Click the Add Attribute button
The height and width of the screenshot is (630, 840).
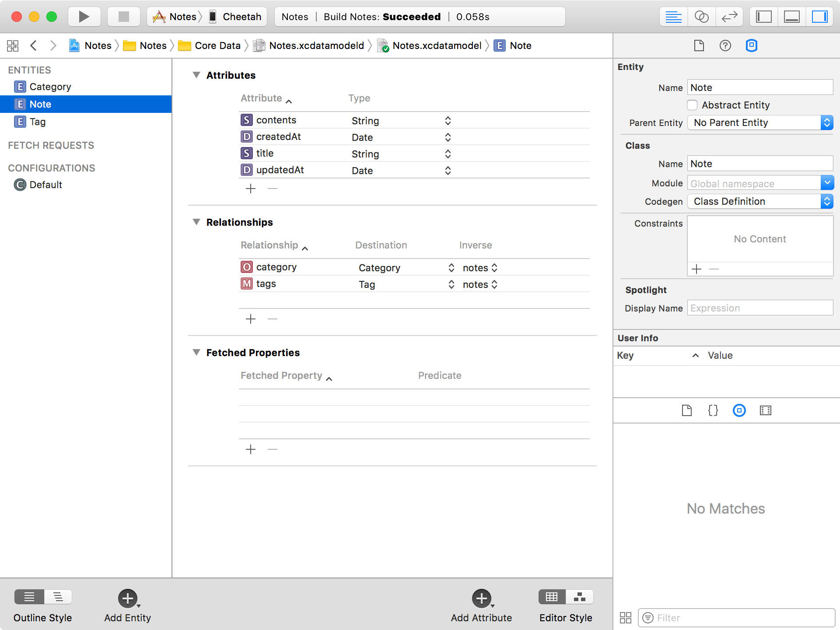tap(481, 598)
